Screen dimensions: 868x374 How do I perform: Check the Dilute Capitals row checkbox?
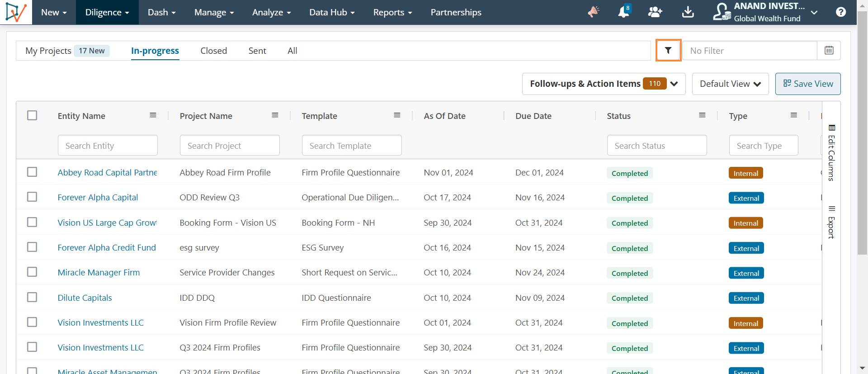[x=32, y=297]
